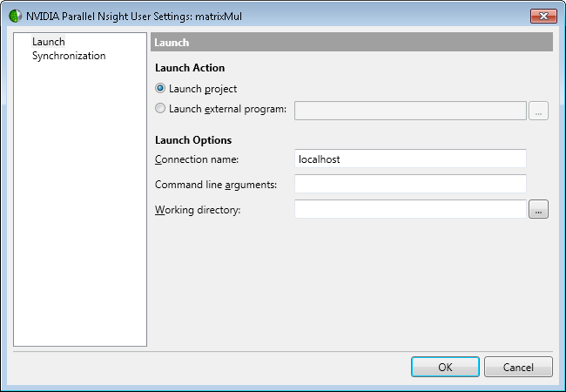The image size is (566, 392).
Task: Close the Nsight User Settings dialog
Action: click(x=544, y=16)
